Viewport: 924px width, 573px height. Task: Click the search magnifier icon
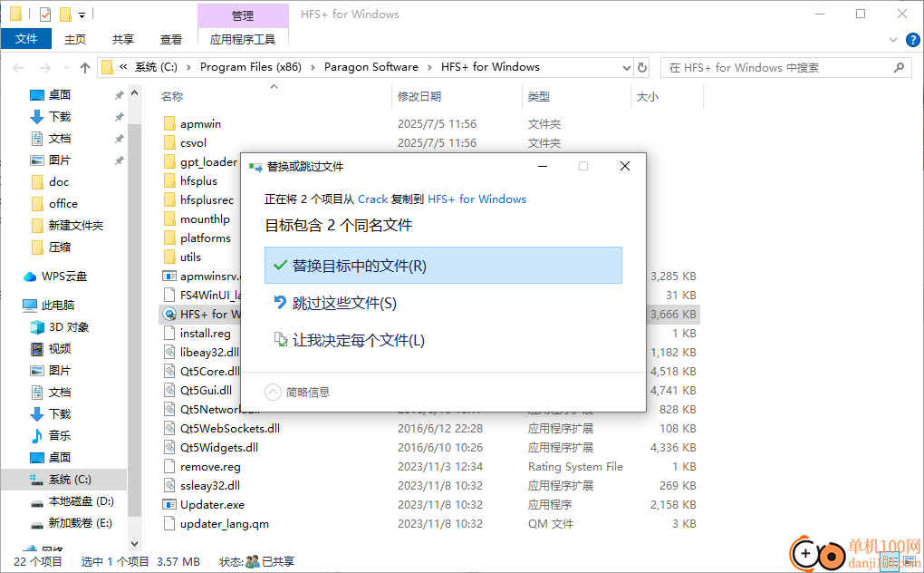(x=899, y=68)
